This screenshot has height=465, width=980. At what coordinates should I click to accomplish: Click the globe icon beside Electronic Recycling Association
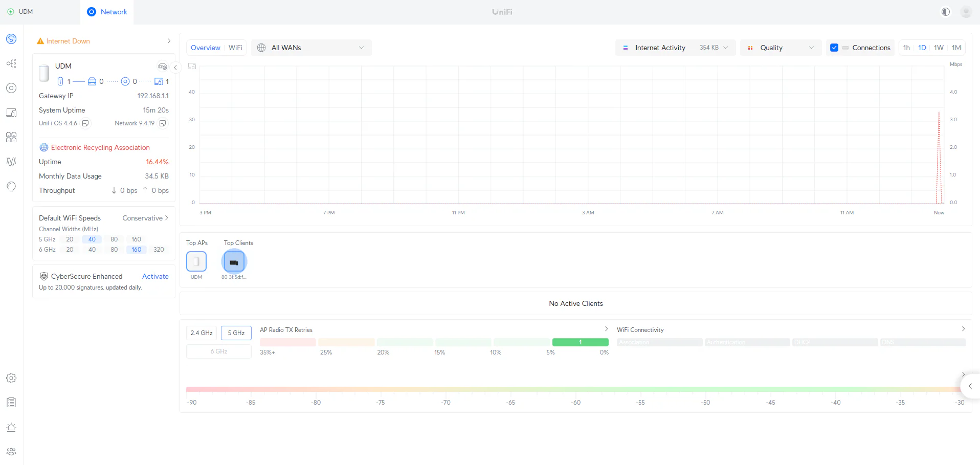coord(44,147)
